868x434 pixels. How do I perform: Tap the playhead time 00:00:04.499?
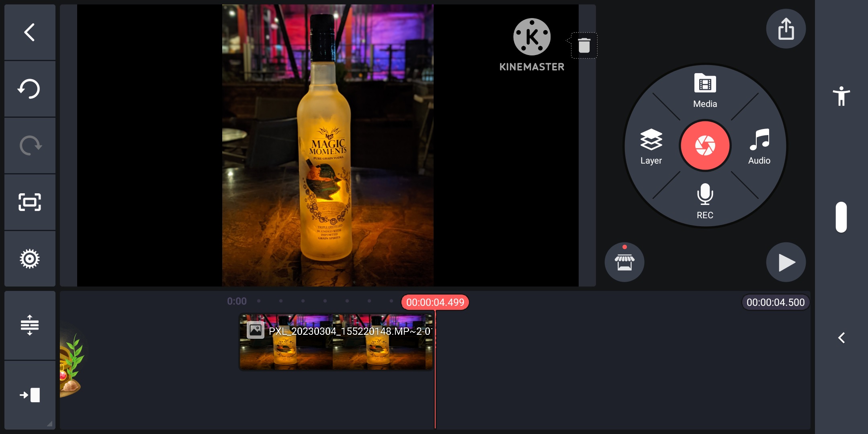pos(435,302)
